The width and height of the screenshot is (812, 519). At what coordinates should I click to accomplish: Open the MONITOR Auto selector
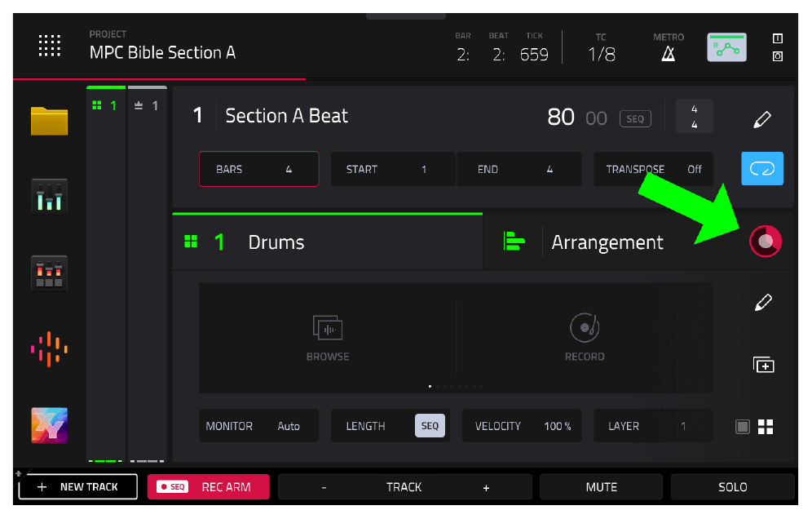(x=259, y=426)
